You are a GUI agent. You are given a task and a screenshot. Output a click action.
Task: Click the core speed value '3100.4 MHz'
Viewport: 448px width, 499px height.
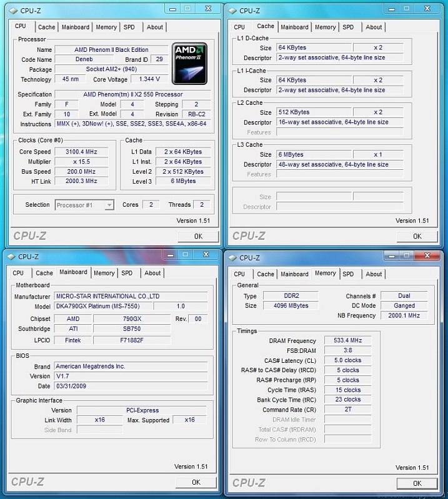81,152
